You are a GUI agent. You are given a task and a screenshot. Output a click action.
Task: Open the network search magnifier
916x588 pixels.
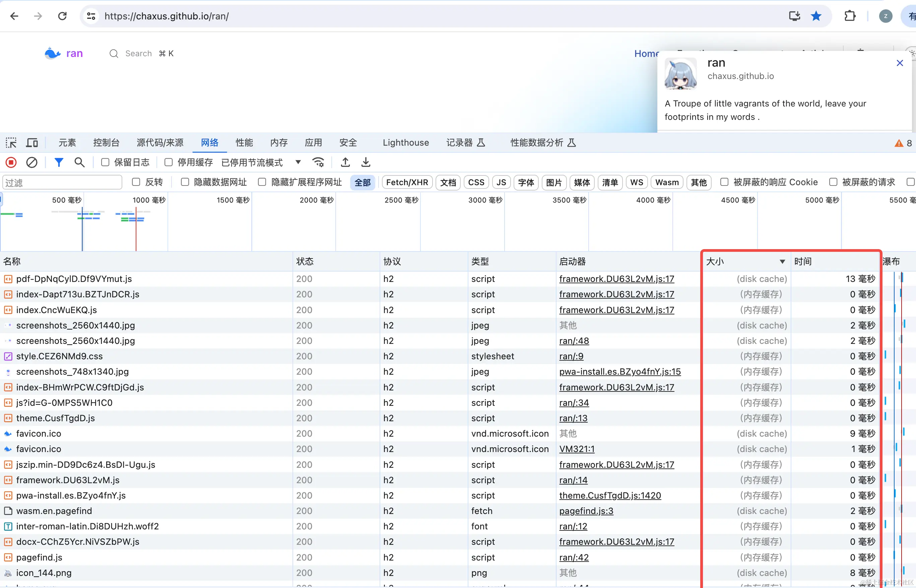(79, 163)
